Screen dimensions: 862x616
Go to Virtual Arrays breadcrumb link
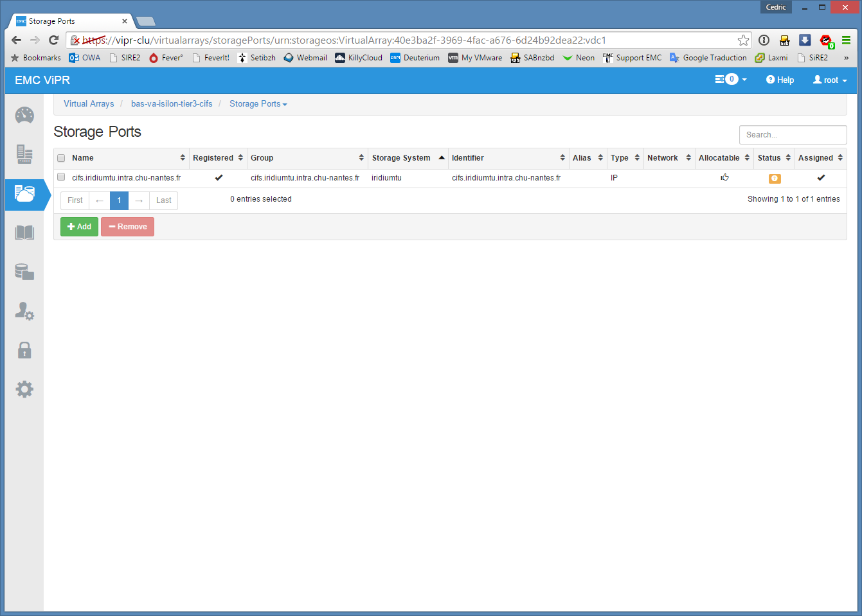89,104
